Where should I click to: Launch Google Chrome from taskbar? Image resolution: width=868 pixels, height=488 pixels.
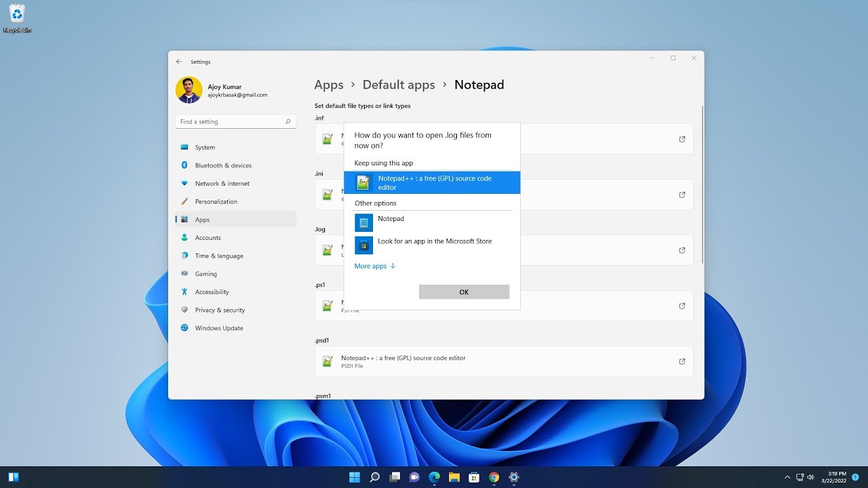click(x=494, y=477)
